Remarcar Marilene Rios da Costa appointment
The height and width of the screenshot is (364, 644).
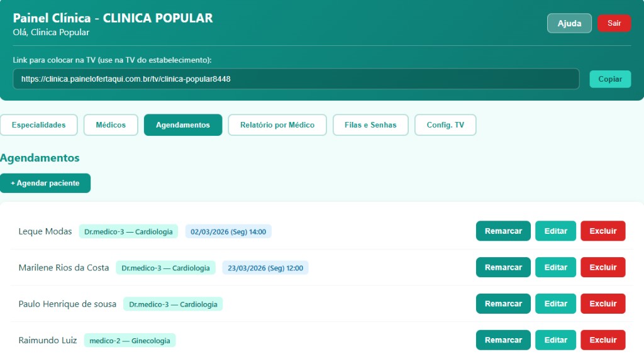pos(503,267)
